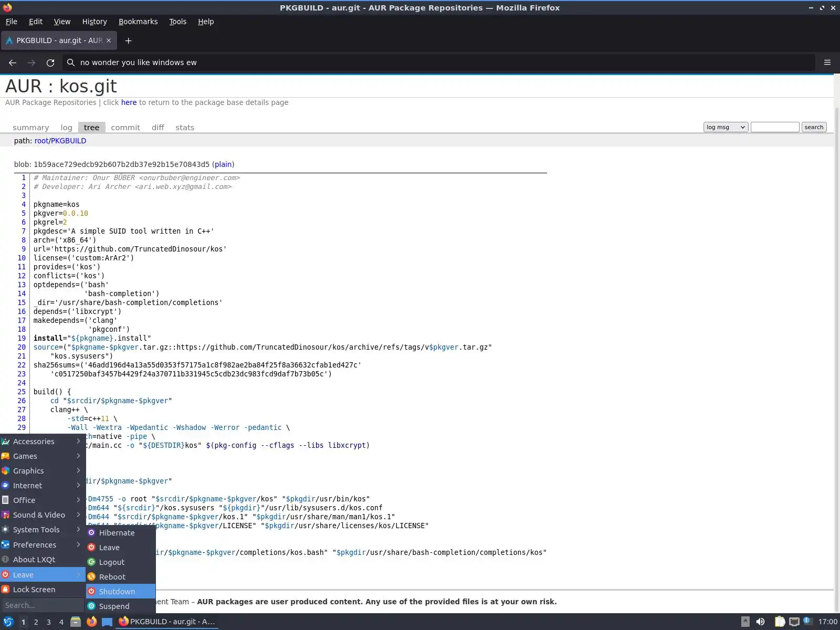
Task: Switch to virtual desktop 2
Action: [x=36, y=622]
